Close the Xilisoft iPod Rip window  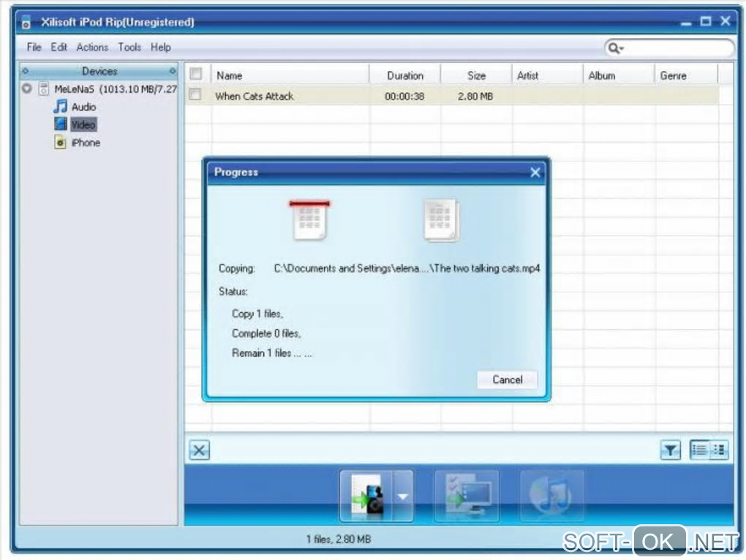tap(725, 21)
